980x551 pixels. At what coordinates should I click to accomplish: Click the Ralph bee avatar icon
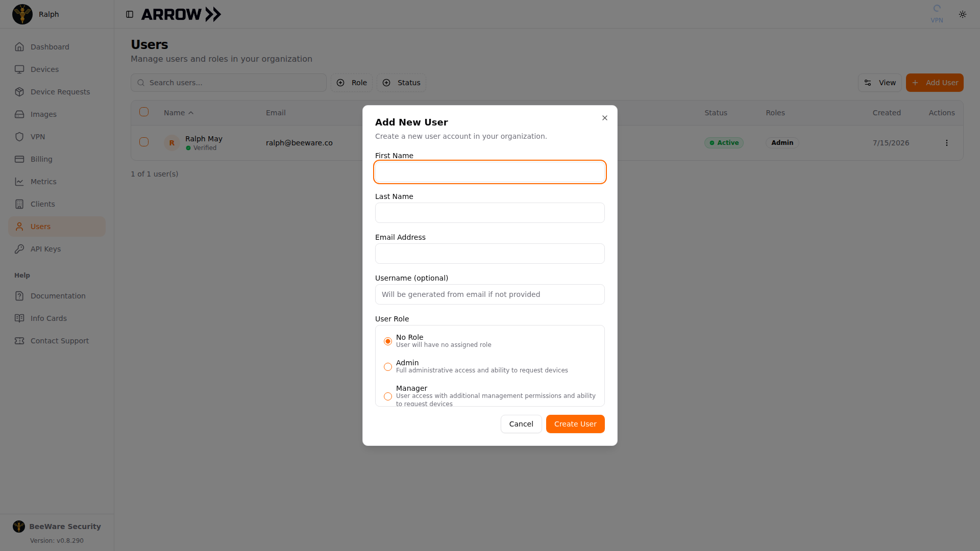[22, 14]
